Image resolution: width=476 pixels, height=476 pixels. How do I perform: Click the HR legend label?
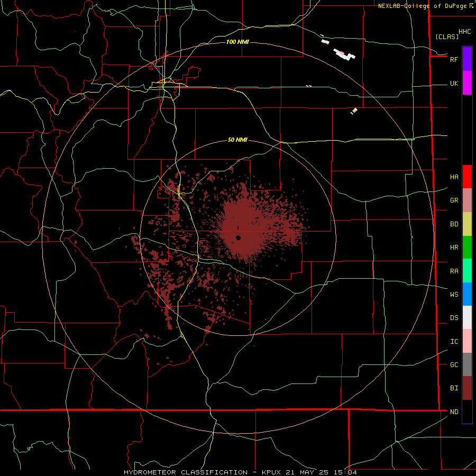tap(454, 248)
